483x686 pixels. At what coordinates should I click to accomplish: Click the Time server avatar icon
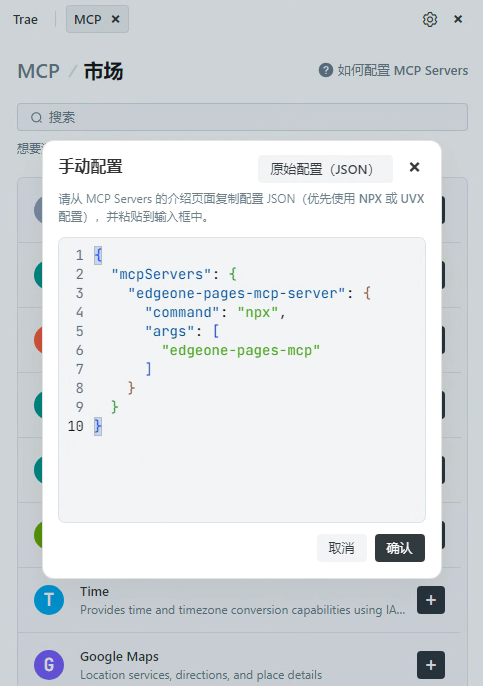click(49, 600)
